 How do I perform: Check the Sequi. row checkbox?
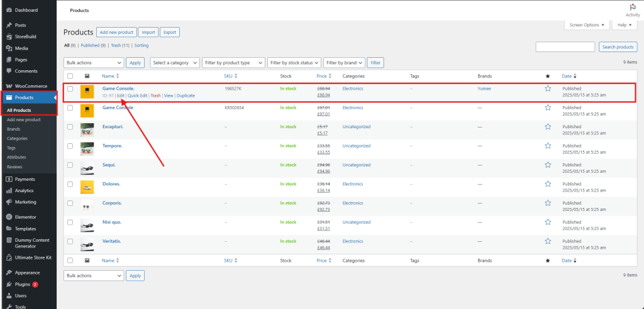click(70, 165)
